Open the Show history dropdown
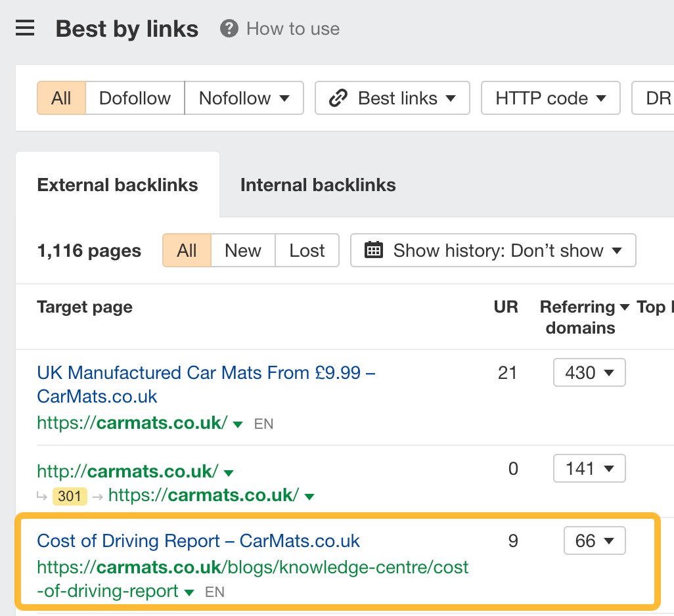Viewport: 674px width, 616px height. click(x=493, y=250)
